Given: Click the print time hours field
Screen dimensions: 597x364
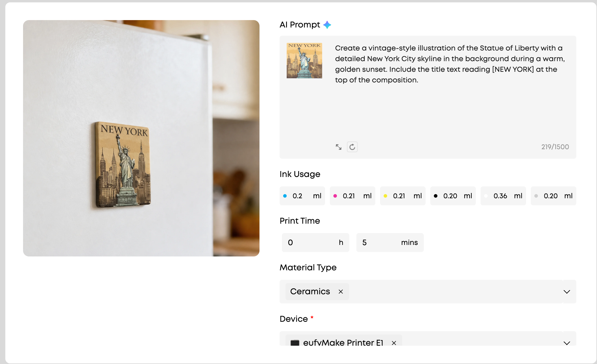Looking at the screenshot, I should click(x=316, y=243).
